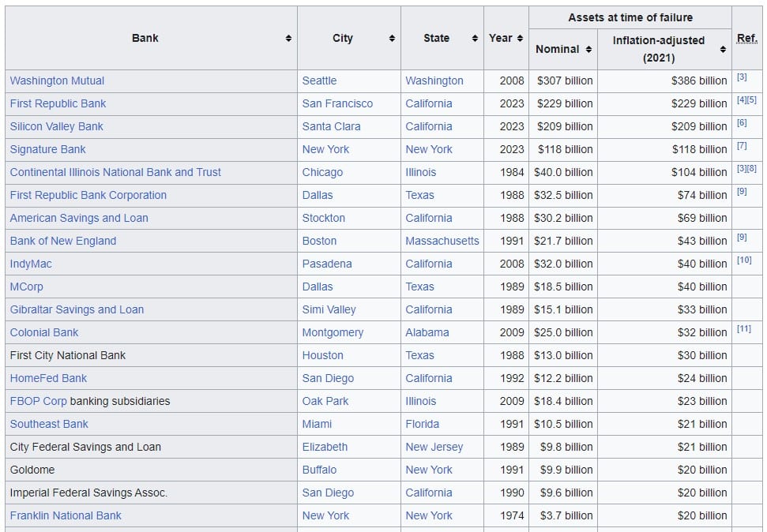Sort by Nominal assets arrows
The height and width of the screenshot is (532, 767).
(588, 50)
